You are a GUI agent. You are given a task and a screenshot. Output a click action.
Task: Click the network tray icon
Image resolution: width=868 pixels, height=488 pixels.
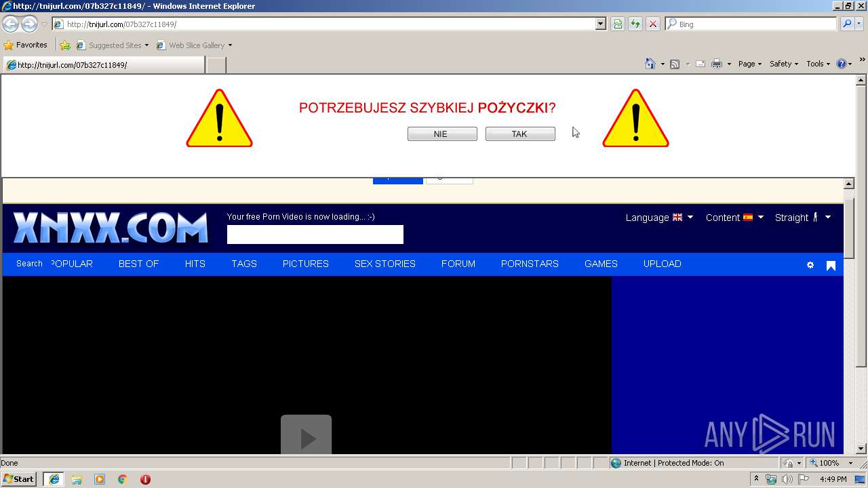pos(771,479)
